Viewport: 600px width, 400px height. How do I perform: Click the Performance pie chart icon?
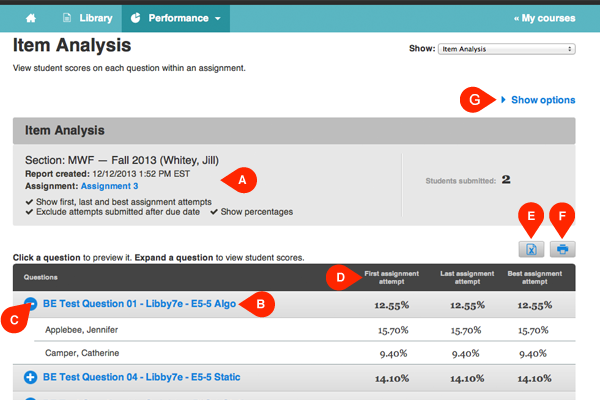point(135,18)
